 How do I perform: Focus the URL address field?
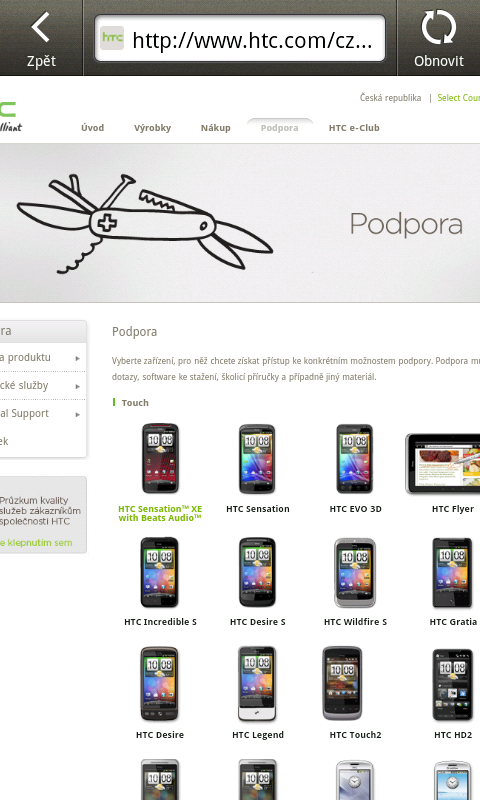coord(240,38)
